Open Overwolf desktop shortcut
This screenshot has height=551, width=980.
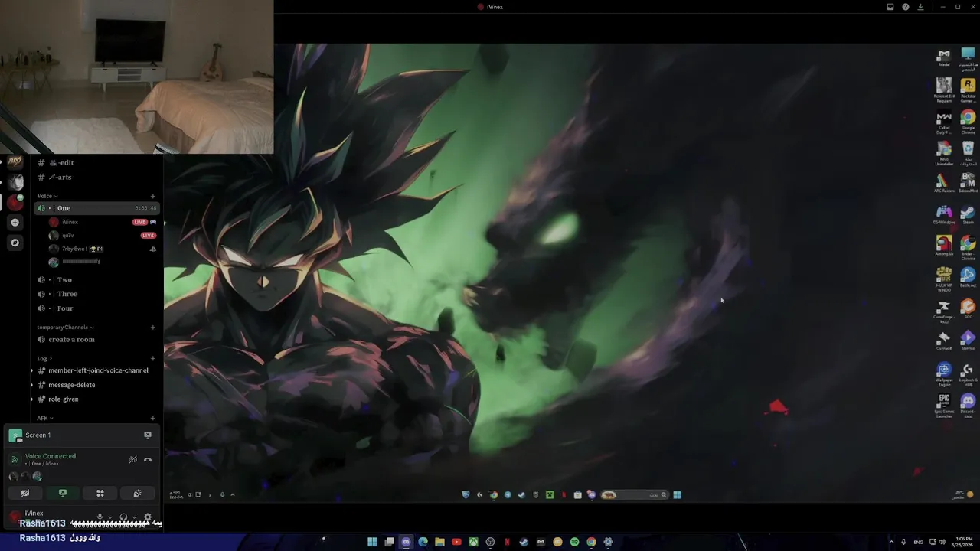(x=944, y=341)
